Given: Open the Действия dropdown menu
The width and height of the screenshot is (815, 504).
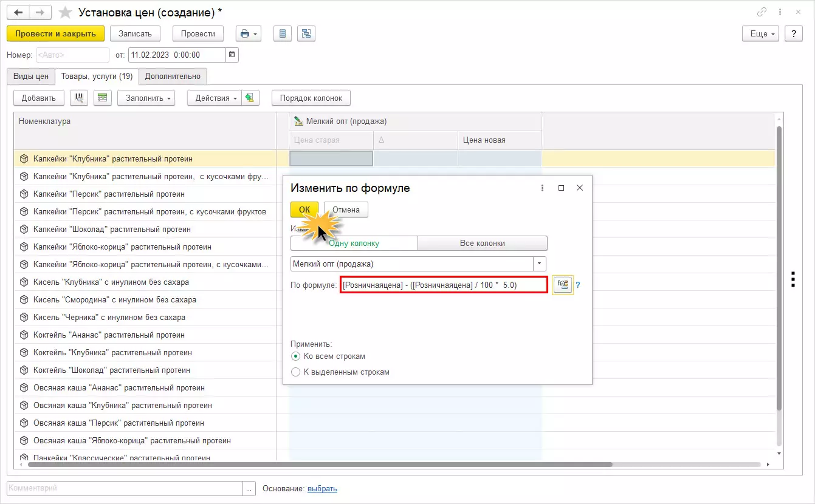Looking at the screenshot, I should click(215, 98).
